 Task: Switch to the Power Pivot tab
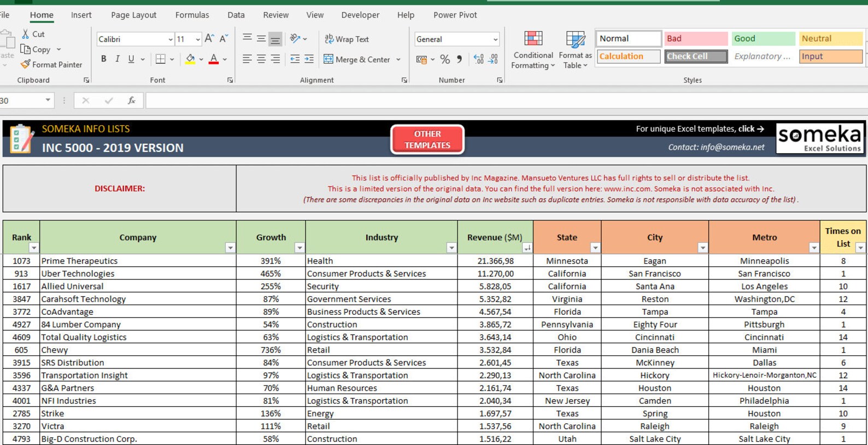click(x=455, y=15)
